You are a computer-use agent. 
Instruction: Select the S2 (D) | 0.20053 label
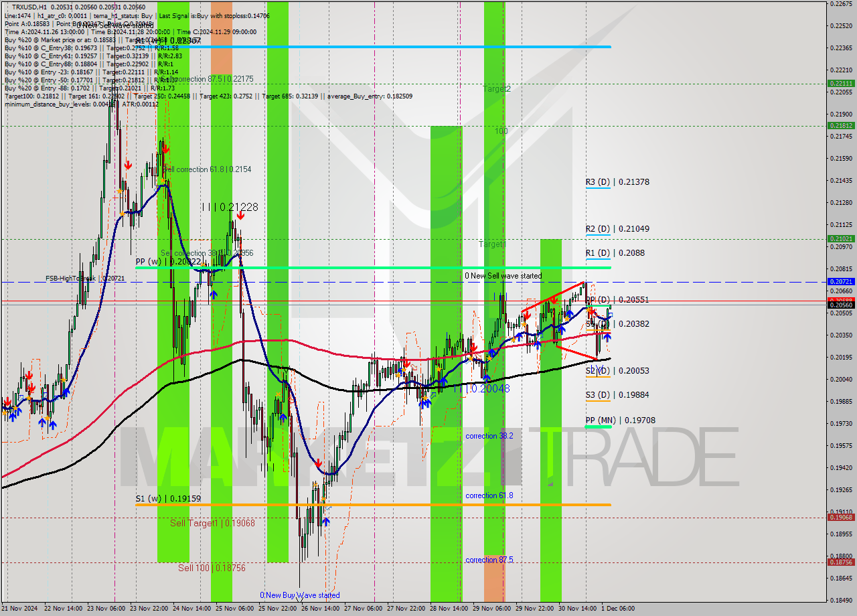pos(617,370)
